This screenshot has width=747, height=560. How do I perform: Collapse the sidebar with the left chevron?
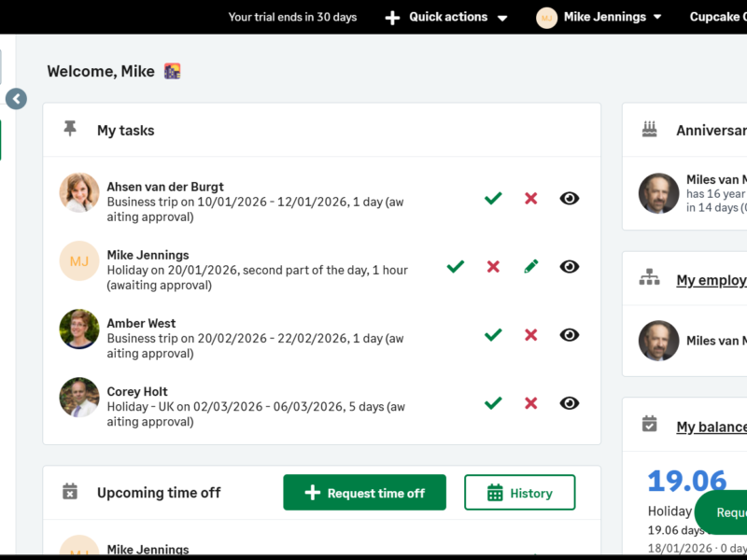(x=16, y=99)
